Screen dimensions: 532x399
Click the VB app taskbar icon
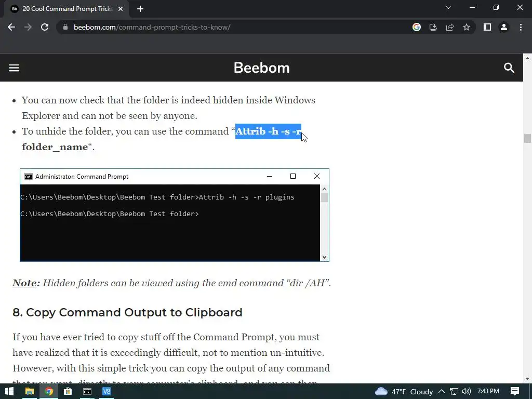click(x=106, y=392)
